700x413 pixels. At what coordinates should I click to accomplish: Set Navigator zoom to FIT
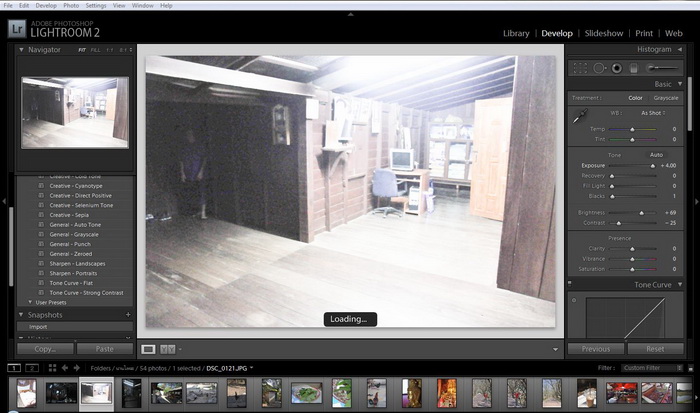point(82,50)
